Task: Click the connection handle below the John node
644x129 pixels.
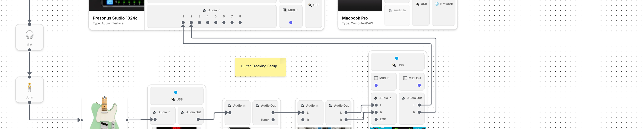Action: tap(29, 103)
